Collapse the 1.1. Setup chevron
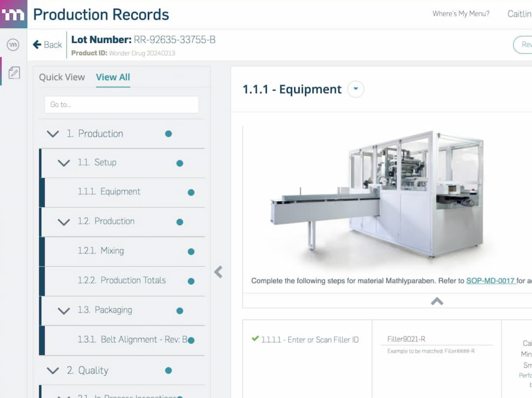The image size is (532, 398). click(64, 163)
